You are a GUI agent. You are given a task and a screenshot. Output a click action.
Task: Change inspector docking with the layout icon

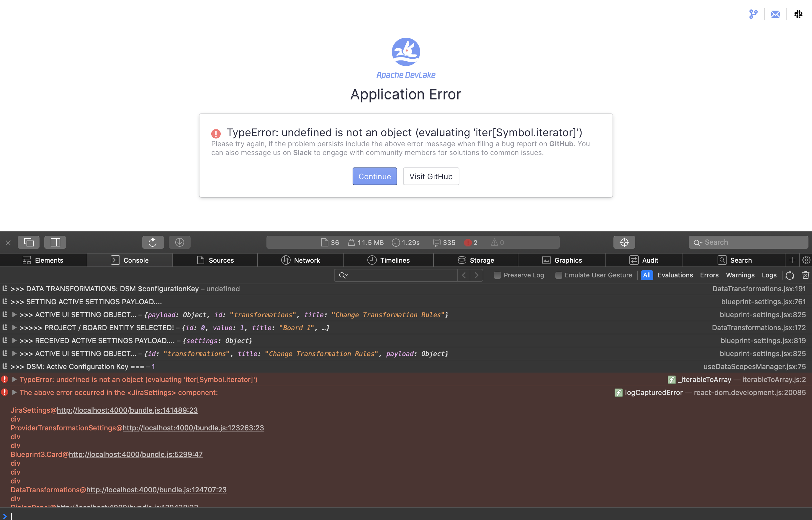click(55, 242)
